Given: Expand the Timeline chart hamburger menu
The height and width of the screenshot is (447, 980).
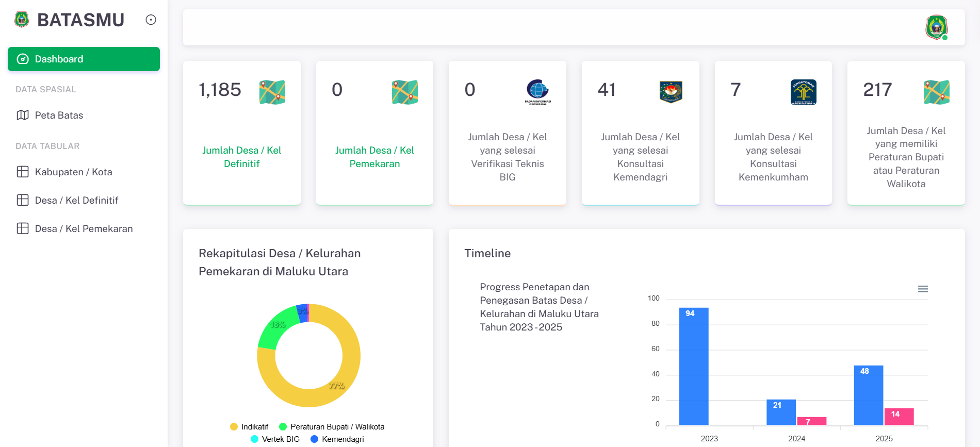Looking at the screenshot, I should point(923,289).
